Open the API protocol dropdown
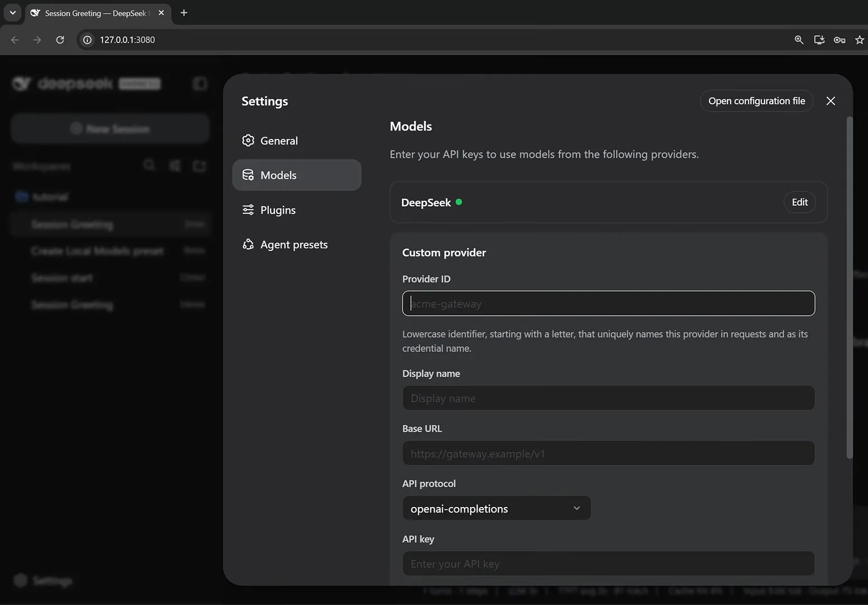The height and width of the screenshot is (605, 868). 496,508
